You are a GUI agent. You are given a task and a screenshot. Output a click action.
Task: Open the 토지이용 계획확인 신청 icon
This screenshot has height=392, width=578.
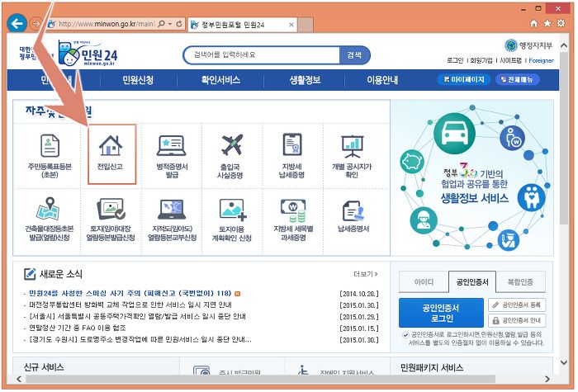click(233, 210)
